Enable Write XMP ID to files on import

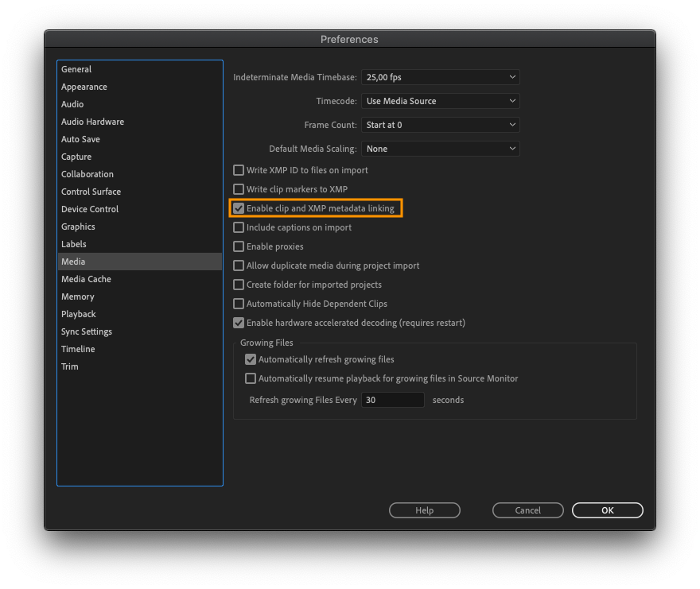[239, 170]
